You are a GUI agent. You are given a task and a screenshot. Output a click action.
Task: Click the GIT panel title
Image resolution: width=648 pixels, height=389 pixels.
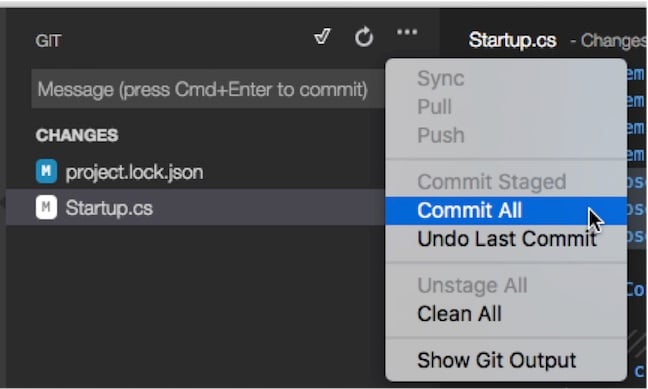coord(48,41)
